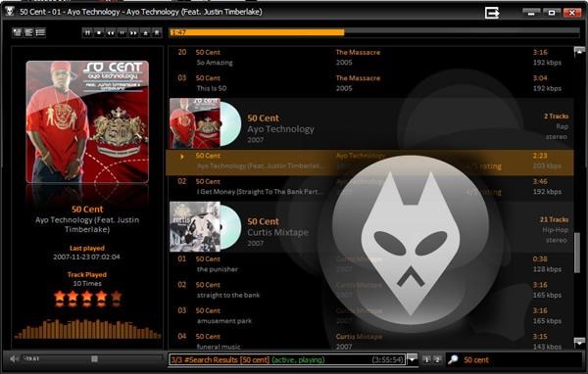Stop playback with the Stop button
This screenshot has width=588, height=374.
pyautogui.click(x=99, y=33)
